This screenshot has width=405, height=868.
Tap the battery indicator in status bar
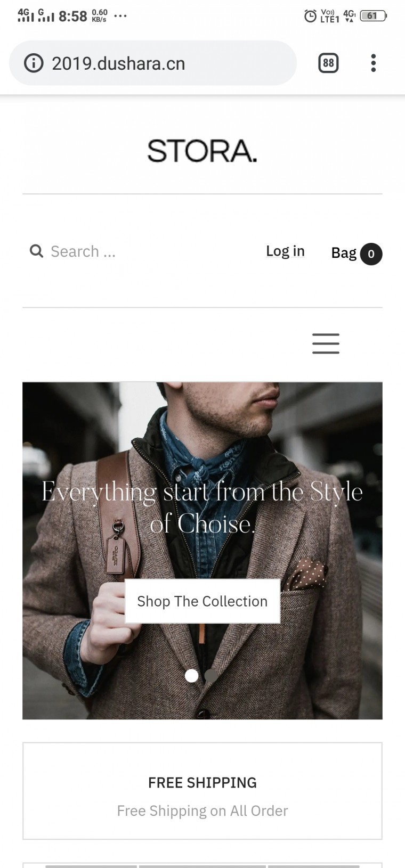point(372,16)
